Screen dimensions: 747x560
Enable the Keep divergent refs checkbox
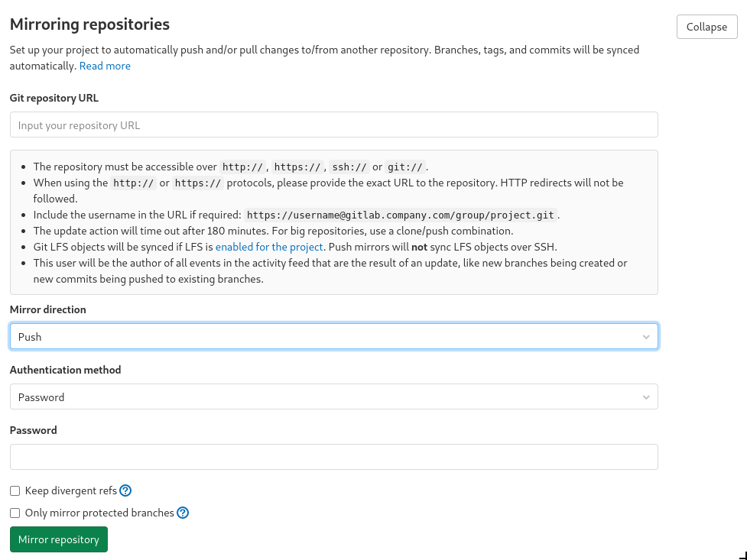pyautogui.click(x=15, y=490)
